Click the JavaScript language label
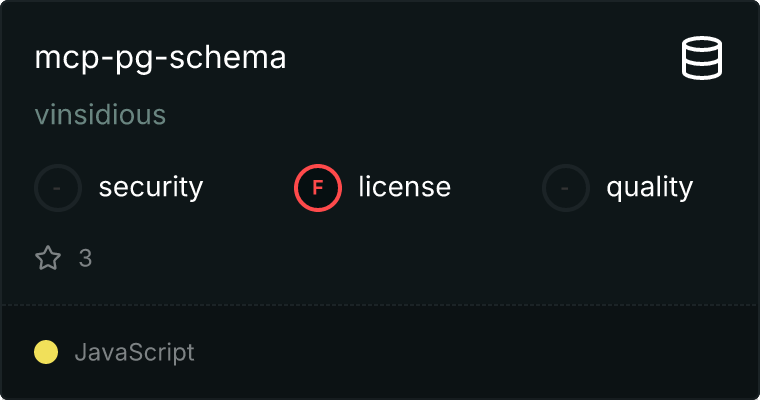This screenshot has height=400, width=760. 134,352
